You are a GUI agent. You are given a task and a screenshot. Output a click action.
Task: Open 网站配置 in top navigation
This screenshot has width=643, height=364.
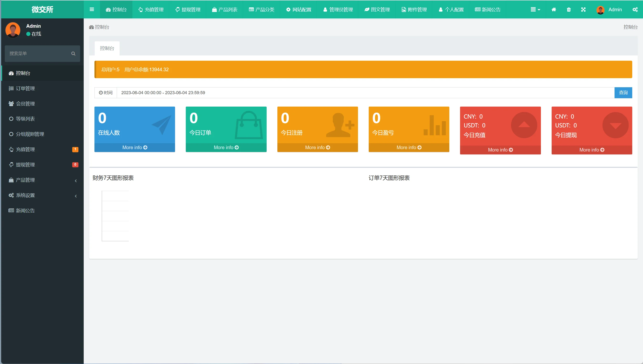pyautogui.click(x=299, y=10)
